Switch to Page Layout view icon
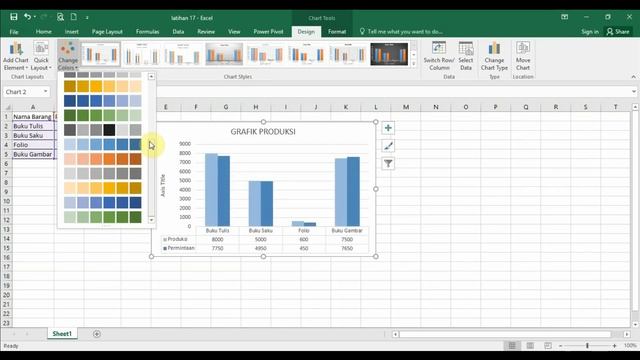640x360 pixels. [x=530, y=346]
